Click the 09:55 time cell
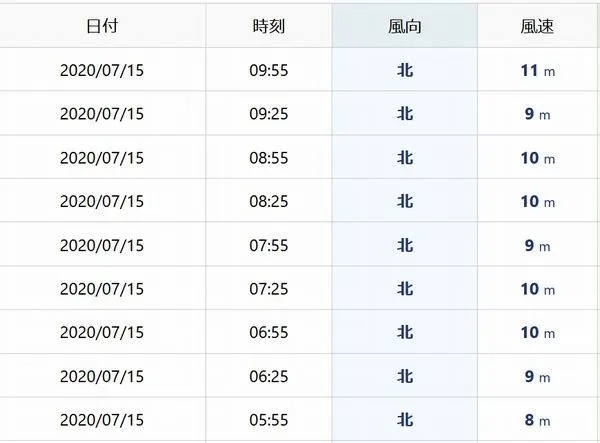Viewport: 600px width, 443px height. coord(269,70)
